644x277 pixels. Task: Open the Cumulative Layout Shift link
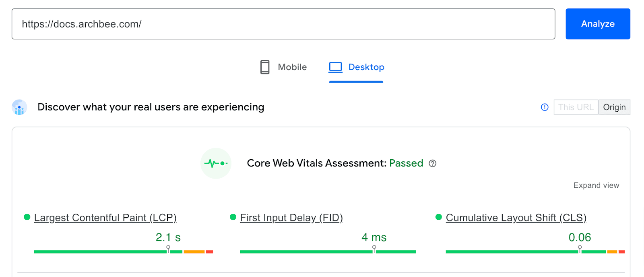[x=516, y=218]
